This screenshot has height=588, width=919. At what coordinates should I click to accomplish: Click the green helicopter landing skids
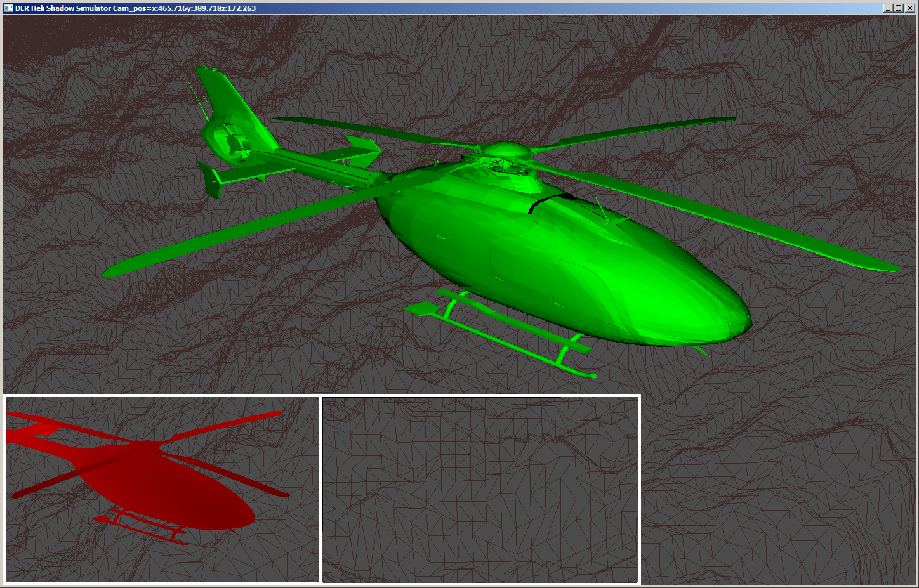point(501,333)
